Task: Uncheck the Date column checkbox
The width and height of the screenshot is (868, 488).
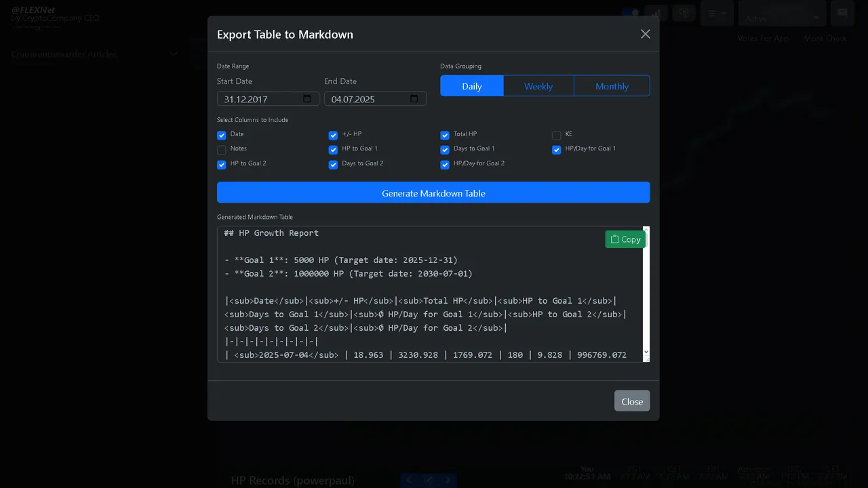Action: pos(222,135)
